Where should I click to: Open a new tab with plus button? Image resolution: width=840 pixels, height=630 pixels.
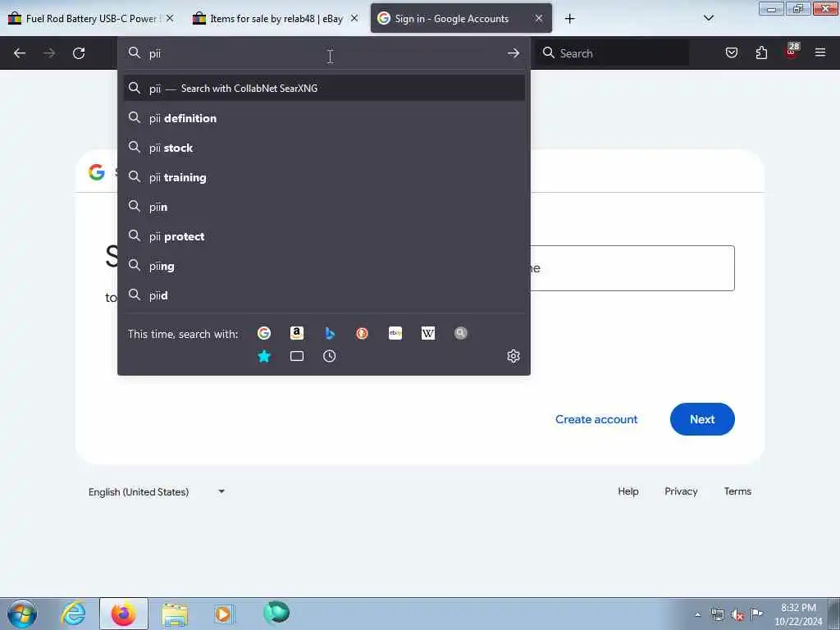[x=569, y=19]
